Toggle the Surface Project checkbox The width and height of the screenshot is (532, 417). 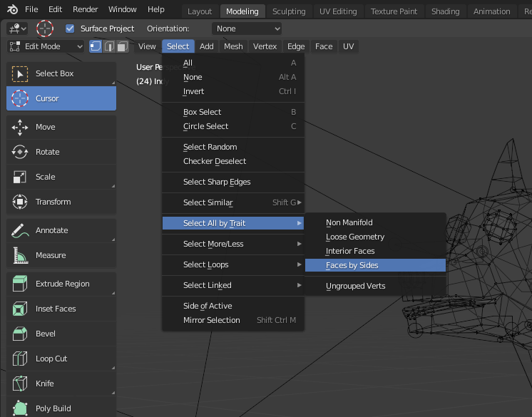[70, 29]
